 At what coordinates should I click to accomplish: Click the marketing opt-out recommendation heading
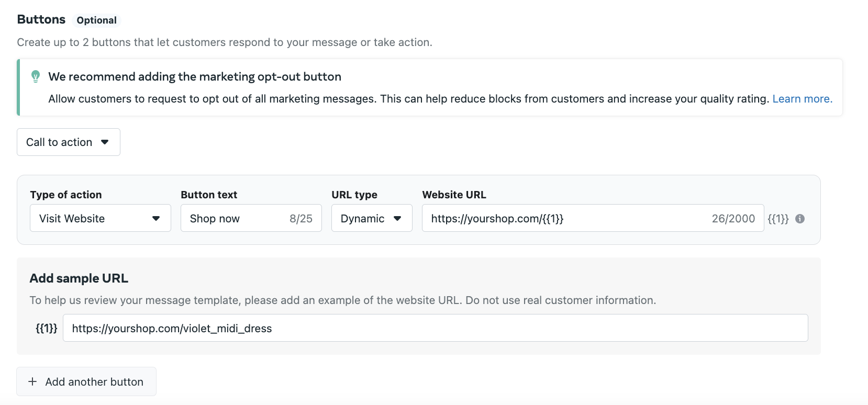pos(195,76)
